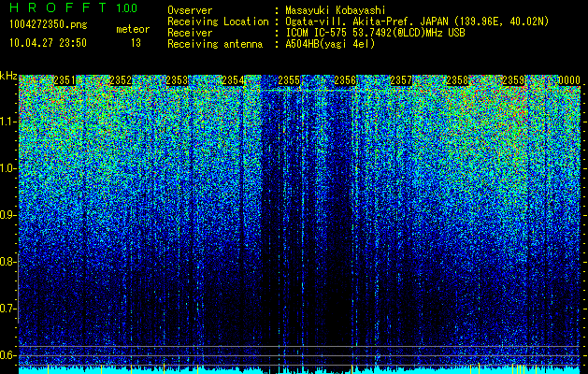Click the 0.9 kHz axis label
Viewport: 588px width, 374px height.
coord(7,215)
